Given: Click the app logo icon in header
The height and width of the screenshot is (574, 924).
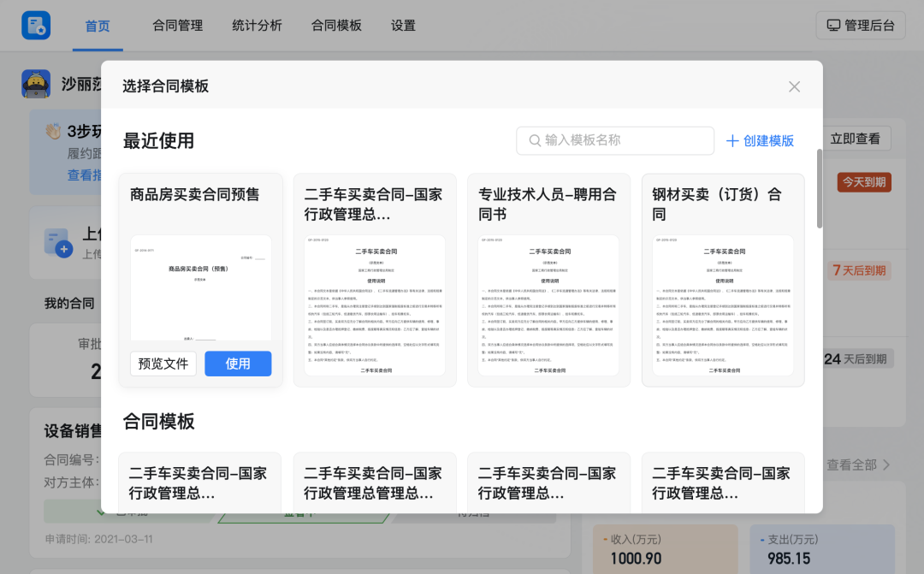Looking at the screenshot, I should [x=36, y=26].
